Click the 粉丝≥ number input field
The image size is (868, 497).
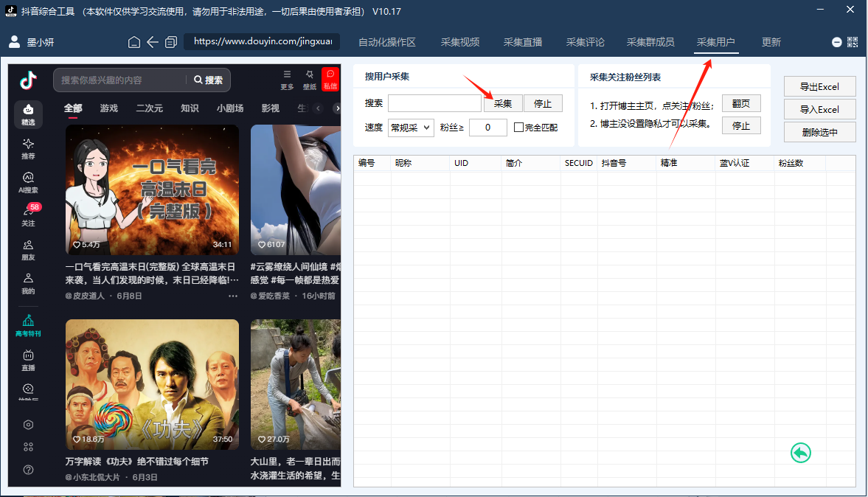tap(487, 128)
